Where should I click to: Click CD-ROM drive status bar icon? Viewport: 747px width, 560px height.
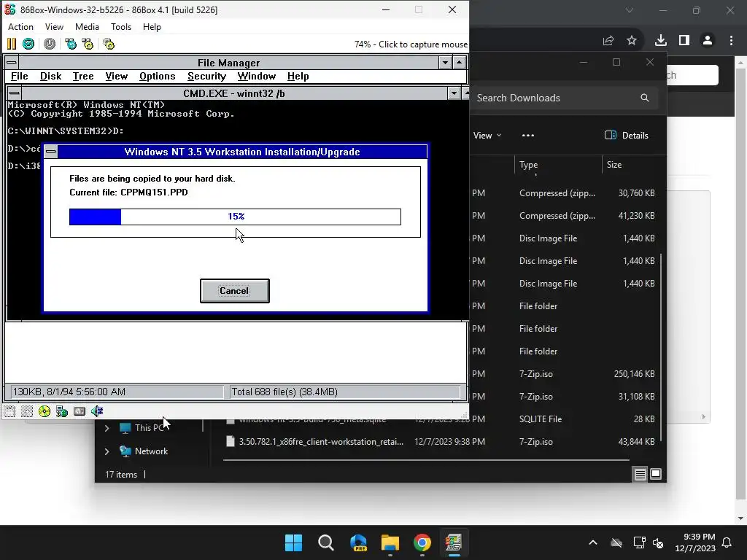[x=44, y=411]
